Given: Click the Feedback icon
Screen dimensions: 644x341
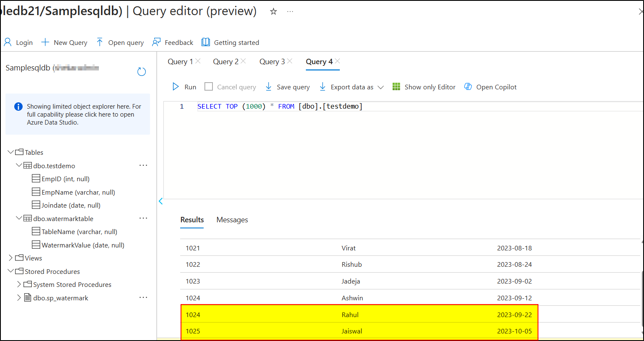Looking at the screenshot, I should click(156, 42).
